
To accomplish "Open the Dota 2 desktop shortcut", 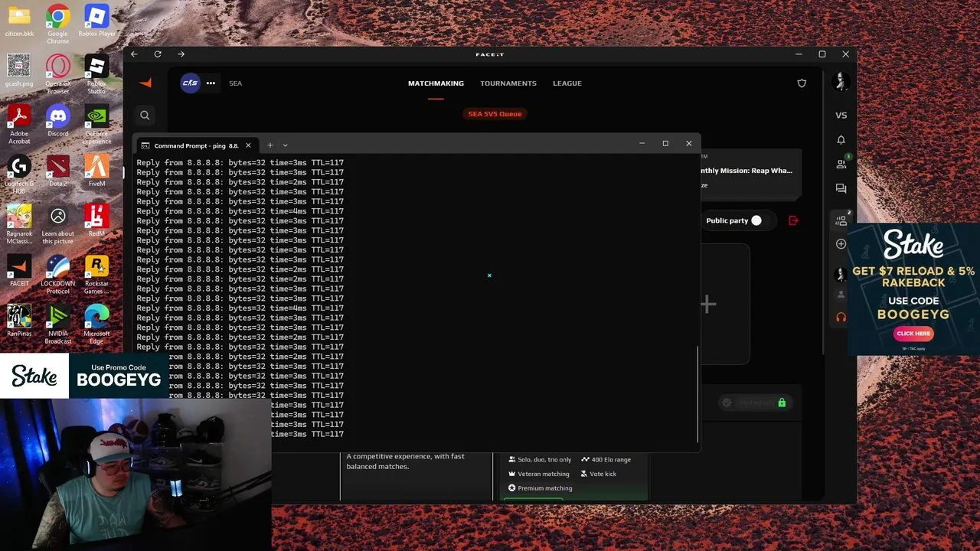I will 57,171.
